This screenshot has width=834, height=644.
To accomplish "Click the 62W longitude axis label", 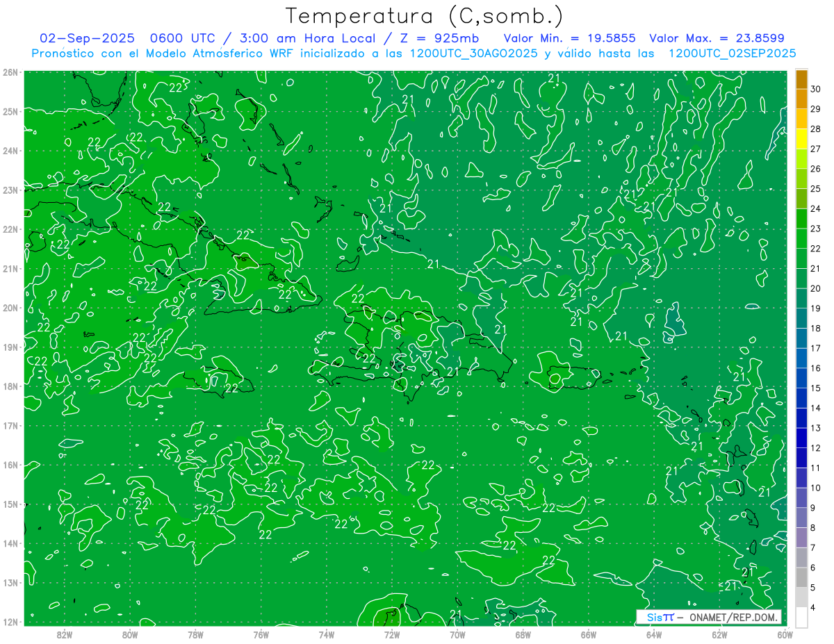I will [719, 634].
